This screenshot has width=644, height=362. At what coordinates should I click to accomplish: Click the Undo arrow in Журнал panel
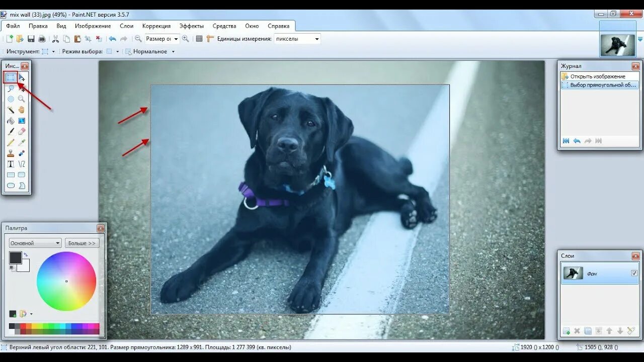[577, 141]
